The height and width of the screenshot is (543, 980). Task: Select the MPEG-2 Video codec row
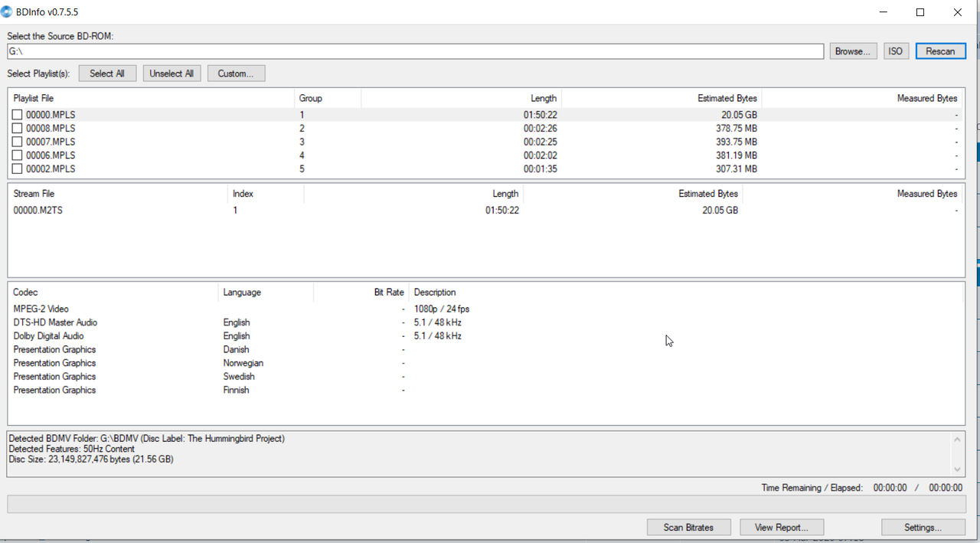(485, 309)
